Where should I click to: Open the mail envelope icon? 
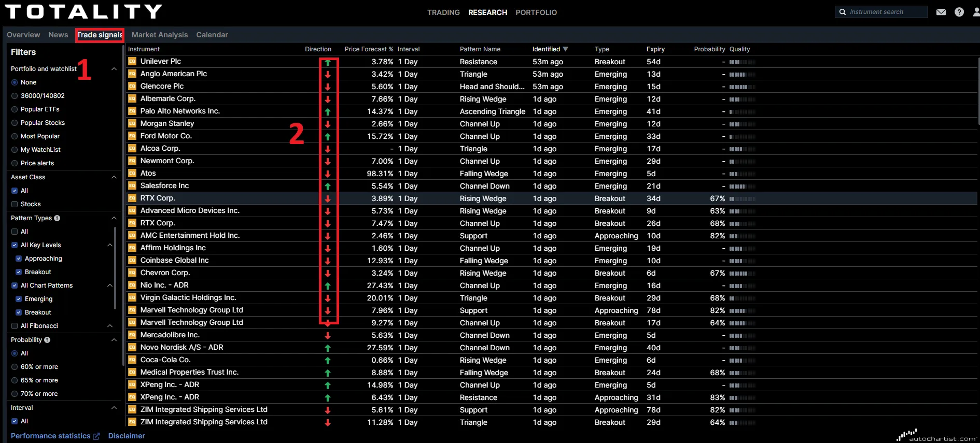tap(941, 12)
